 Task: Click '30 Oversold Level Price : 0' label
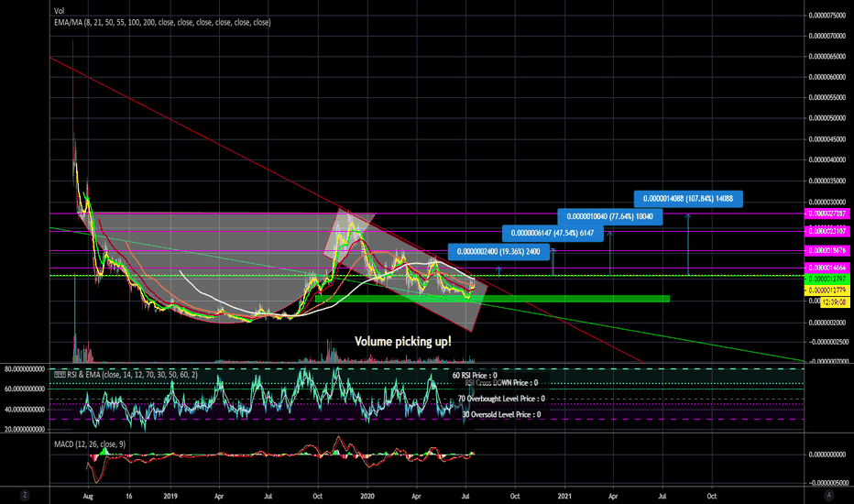click(501, 414)
